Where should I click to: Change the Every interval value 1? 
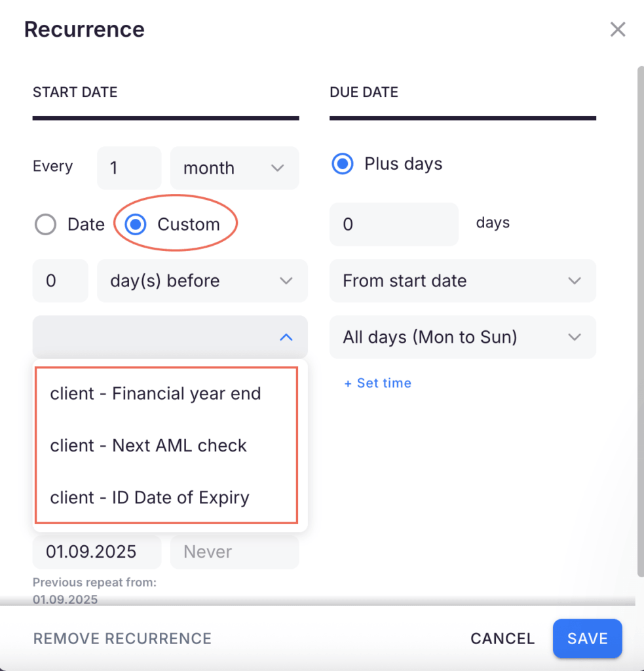point(128,168)
